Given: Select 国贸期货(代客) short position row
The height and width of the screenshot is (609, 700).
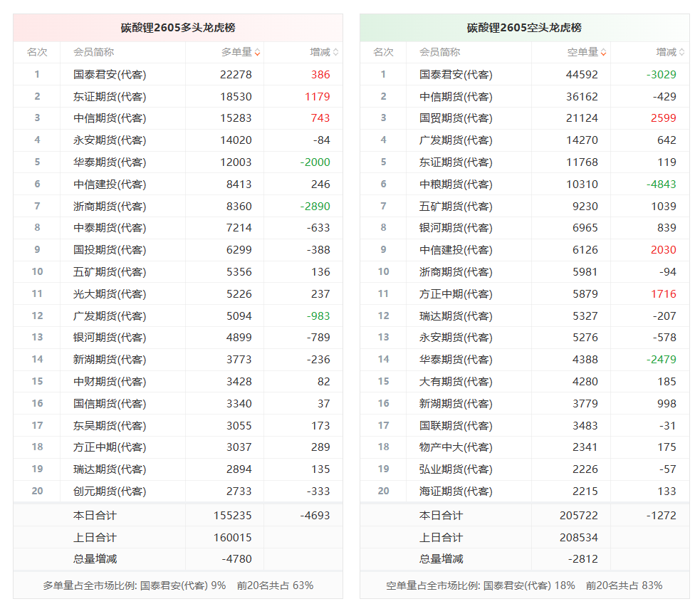Looking at the screenshot, I should (x=525, y=118).
